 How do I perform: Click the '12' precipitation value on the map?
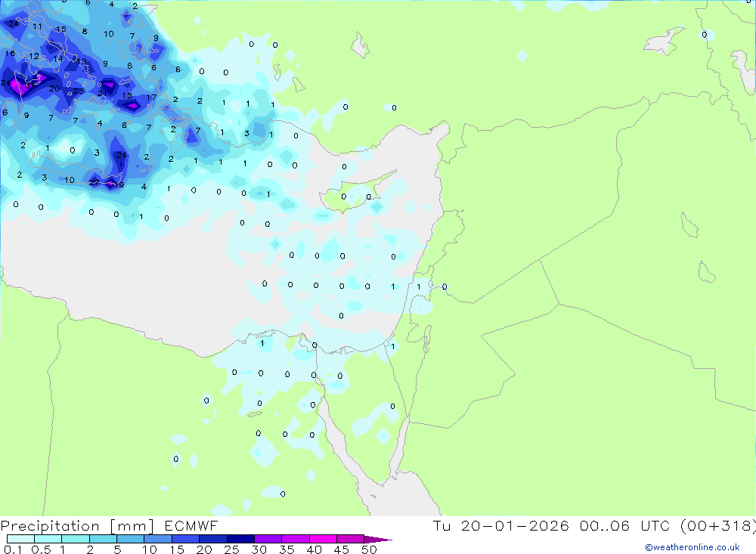(x=34, y=56)
